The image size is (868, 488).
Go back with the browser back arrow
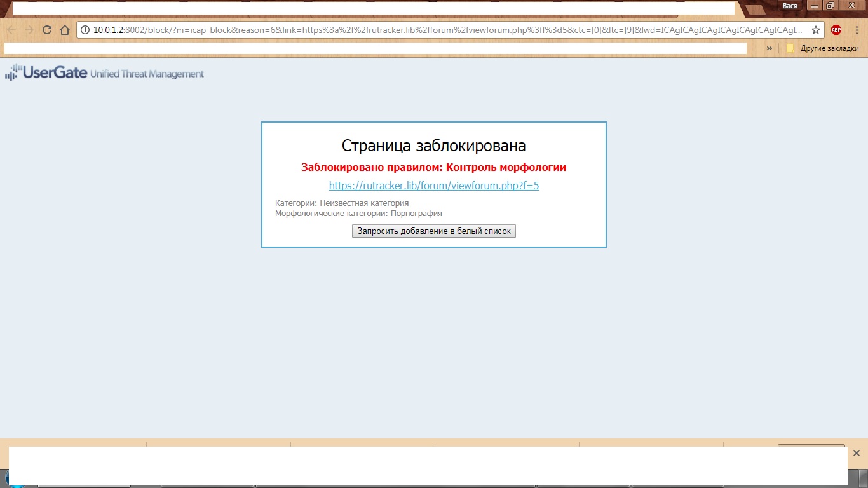click(x=11, y=30)
